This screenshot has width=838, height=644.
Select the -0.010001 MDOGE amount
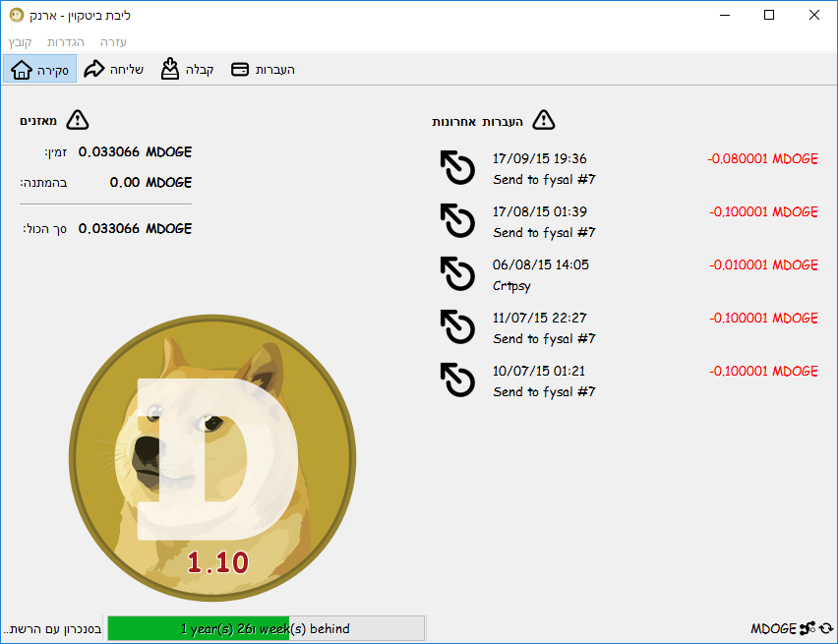(763, 265)
